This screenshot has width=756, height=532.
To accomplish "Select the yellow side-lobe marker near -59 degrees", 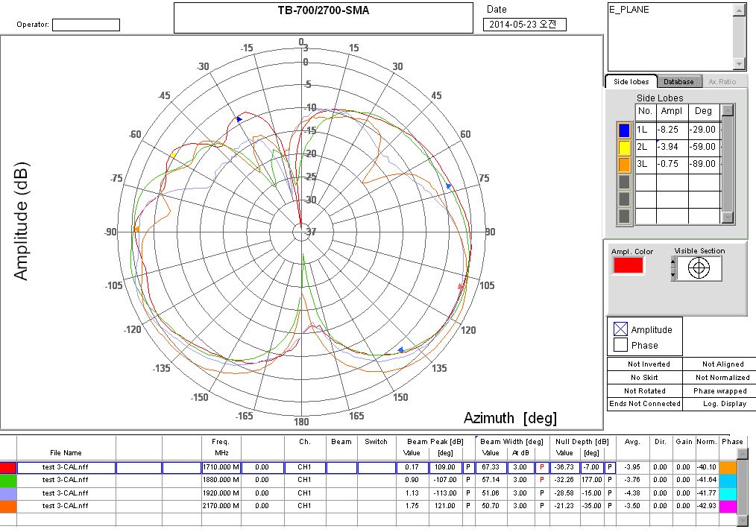I will click(x=173, y=155).
